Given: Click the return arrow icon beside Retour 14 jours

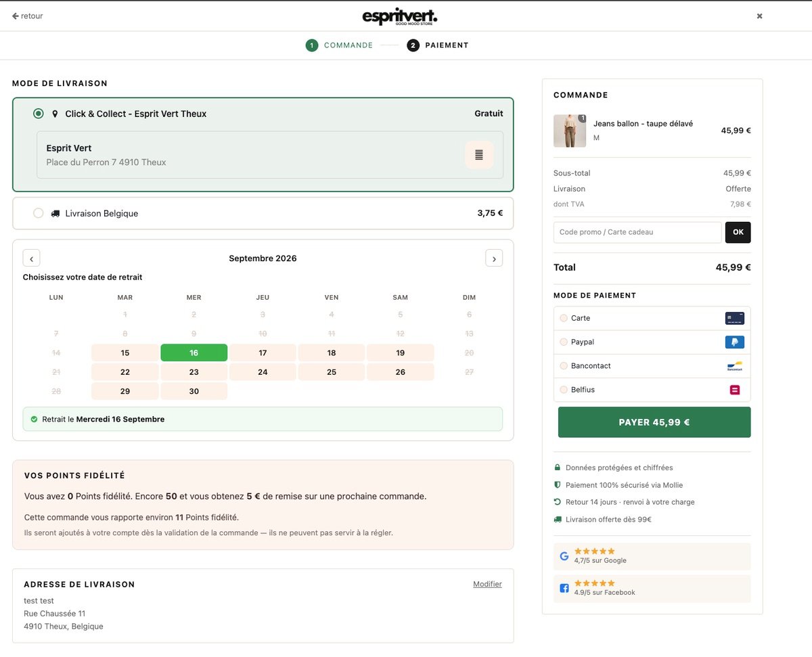Looking at the screenshot, I should 558,502.
